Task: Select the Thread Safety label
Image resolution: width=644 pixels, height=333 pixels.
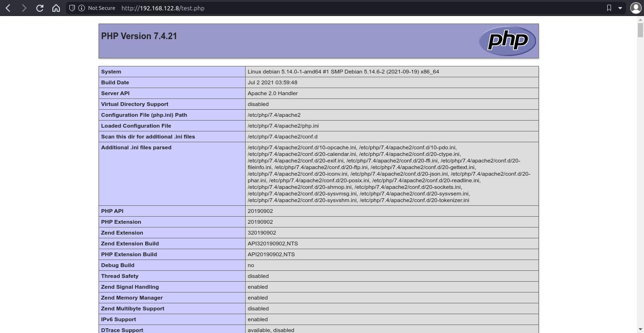Action: (120, 276)
